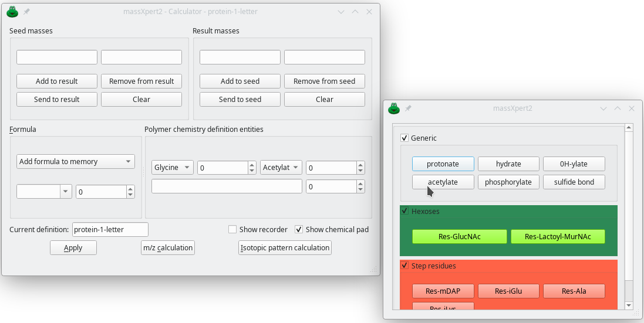Increase the sequence count spinner
The image size is (644, 323).
pyautogui.click(x=360, y=183)
